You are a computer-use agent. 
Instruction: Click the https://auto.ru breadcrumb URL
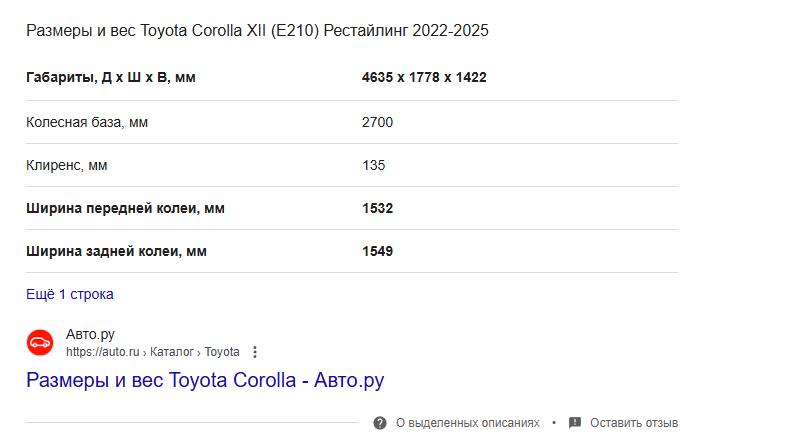coord(103,352)
